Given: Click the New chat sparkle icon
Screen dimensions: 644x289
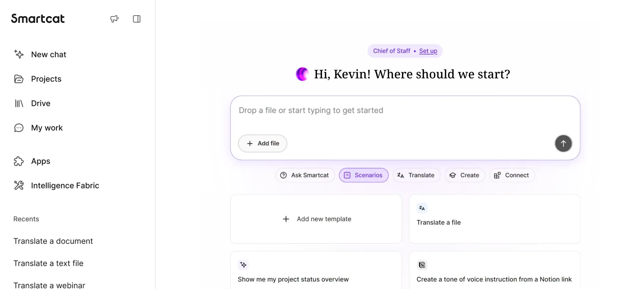Looking at the screenshot, I should [x=19, y=54].
